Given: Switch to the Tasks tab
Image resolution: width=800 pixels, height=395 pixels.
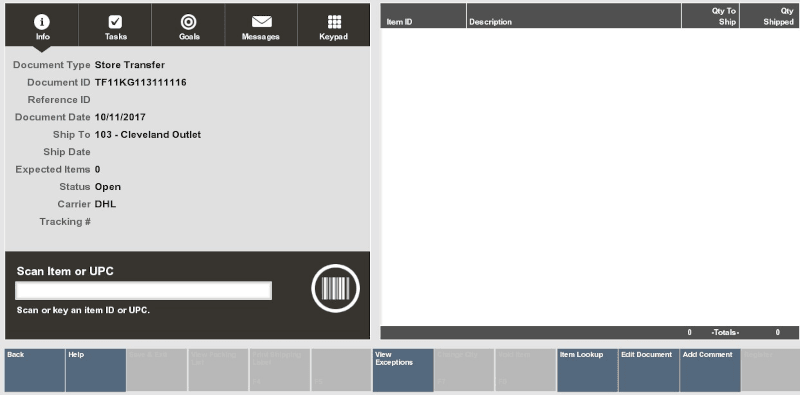Looking at the screenshot, I should coord(115,25).
